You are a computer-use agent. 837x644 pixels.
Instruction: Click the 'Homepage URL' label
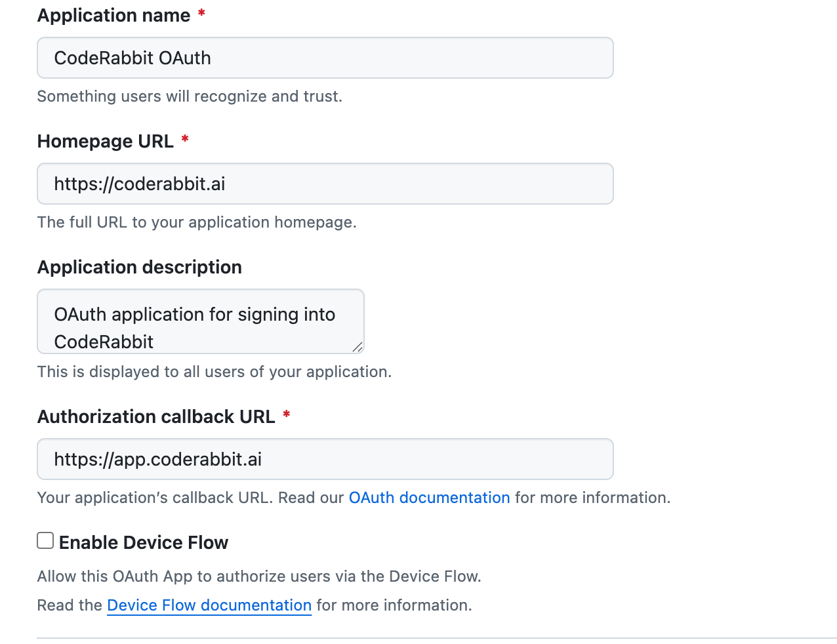click(106, 141)
